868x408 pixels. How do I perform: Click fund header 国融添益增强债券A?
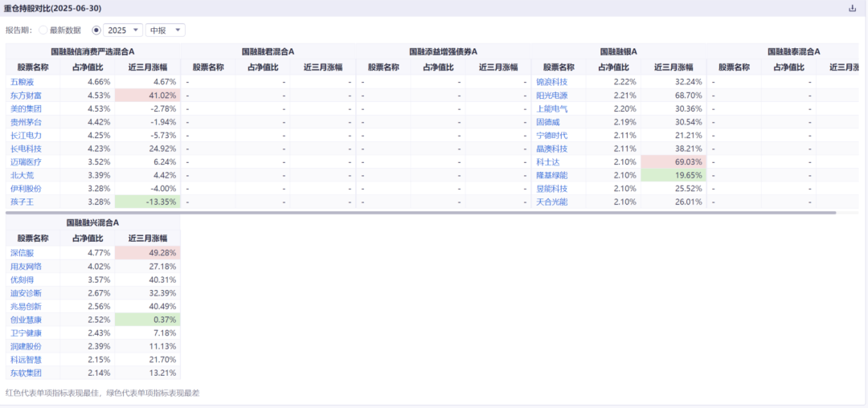pos(444,51)
